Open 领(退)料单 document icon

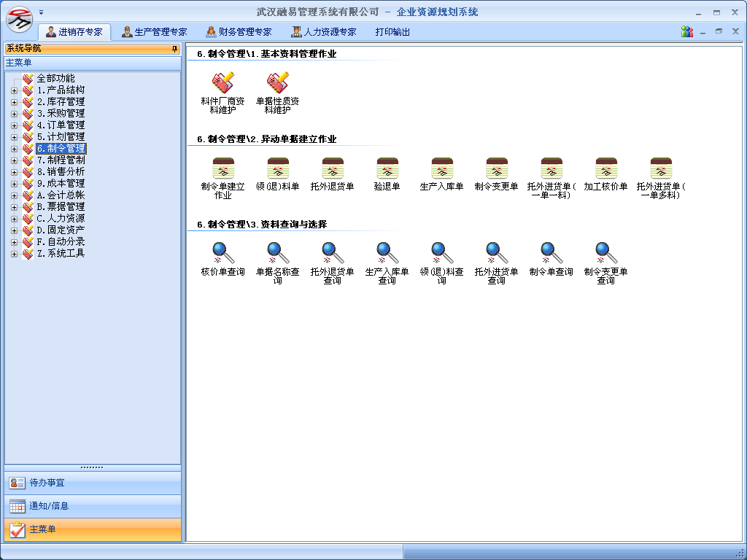tap(277, 169)
